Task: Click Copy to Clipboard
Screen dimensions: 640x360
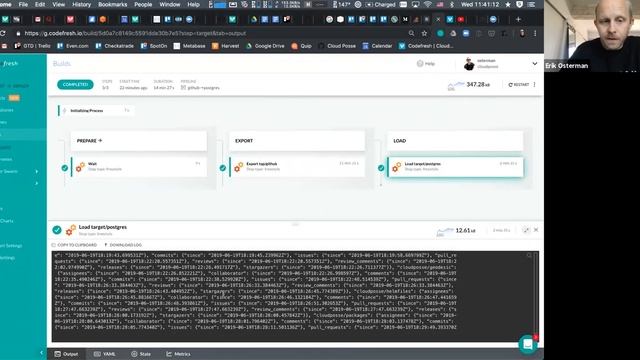Action: [x=74, y=245]
